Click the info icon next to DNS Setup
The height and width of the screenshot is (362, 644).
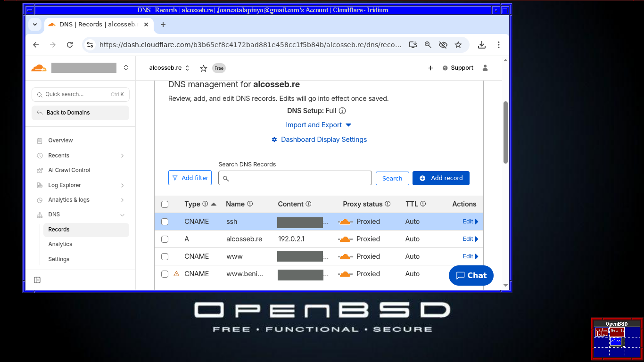click(342, 111)
